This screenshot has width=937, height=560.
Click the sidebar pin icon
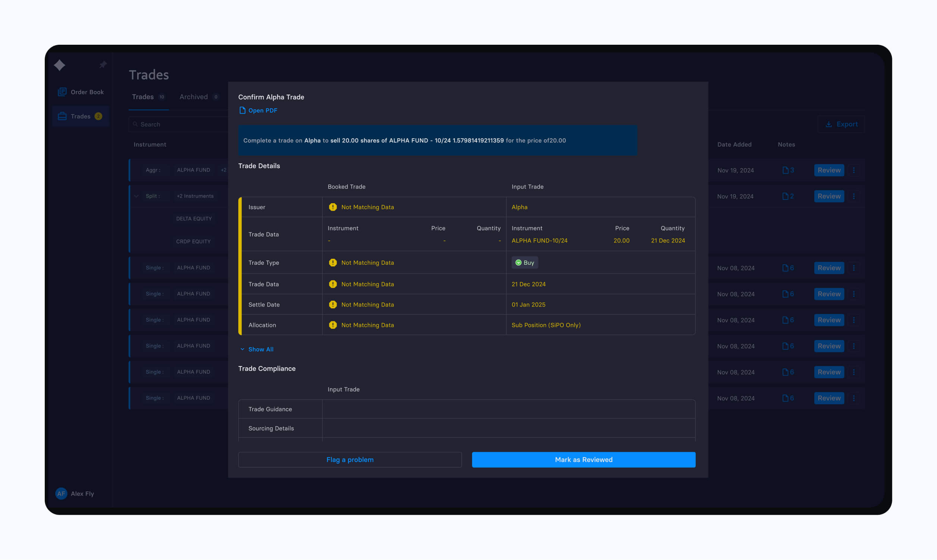103,65
